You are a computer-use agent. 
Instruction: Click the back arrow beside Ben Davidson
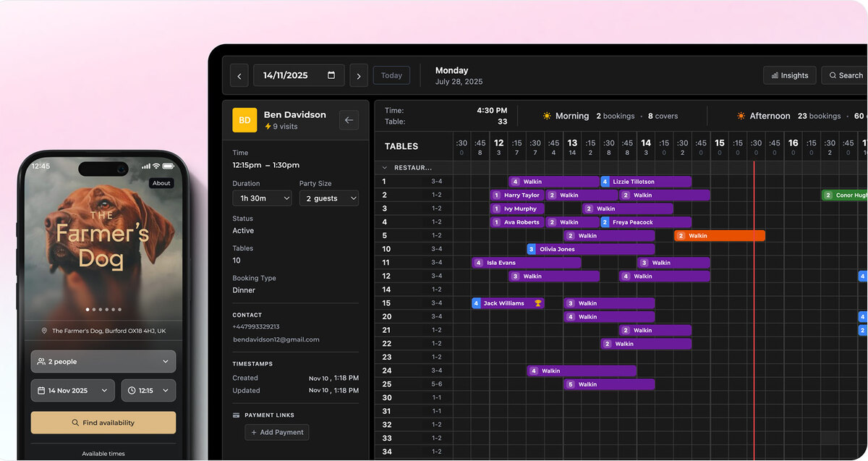pos(349,120)
